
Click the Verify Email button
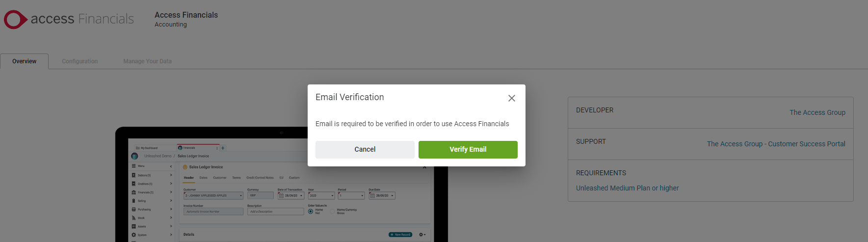(468, 150)
